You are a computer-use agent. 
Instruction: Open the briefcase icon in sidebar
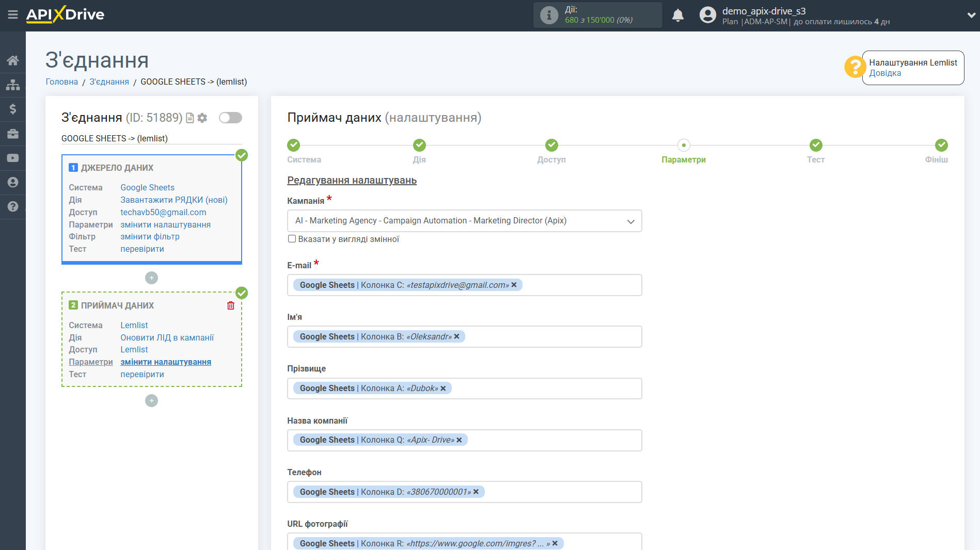click(x=13, y=134)
